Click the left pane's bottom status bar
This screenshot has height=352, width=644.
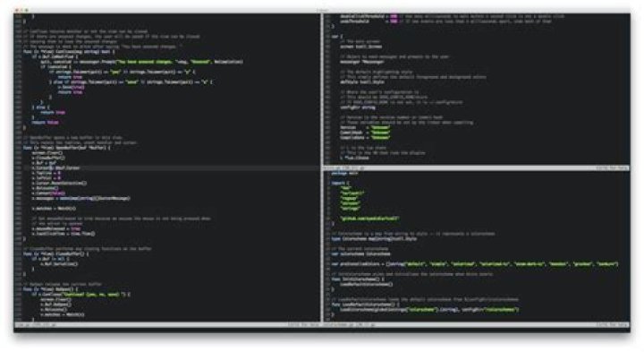(166, 325)
